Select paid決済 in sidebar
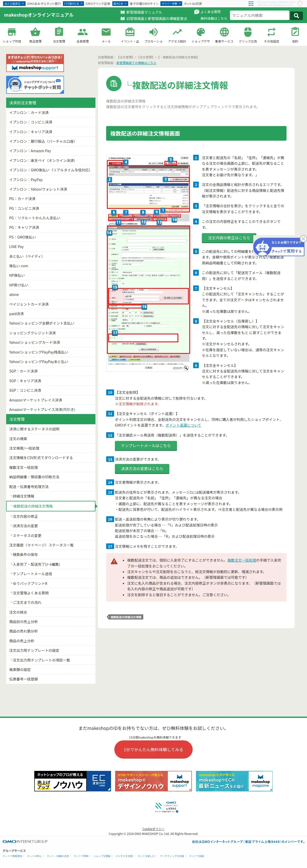The width and height of the screenshot is (307, 868). click(x=50, y=314)
